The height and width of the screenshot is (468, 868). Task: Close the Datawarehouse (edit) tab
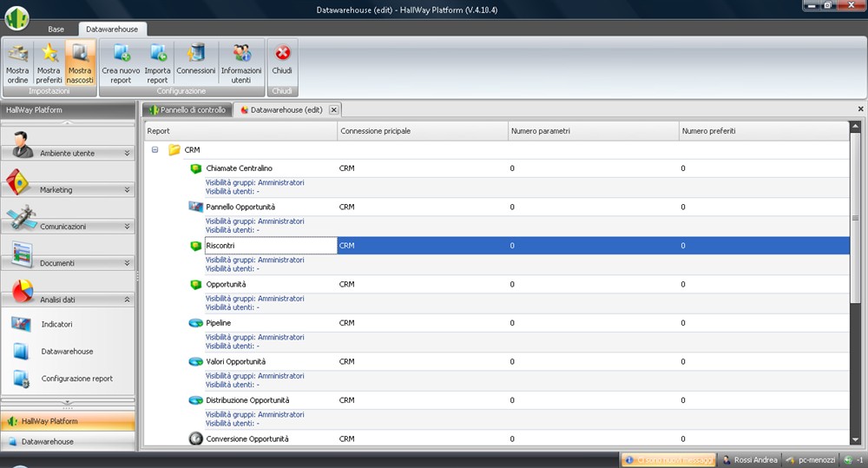[x=334, y=109]
